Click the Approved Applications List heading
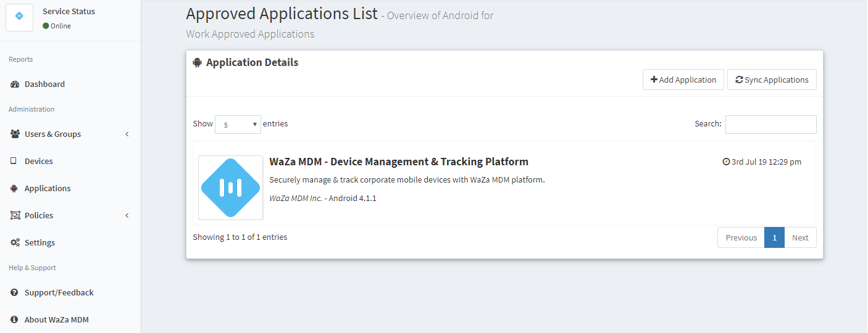 [x=282, y=14]
